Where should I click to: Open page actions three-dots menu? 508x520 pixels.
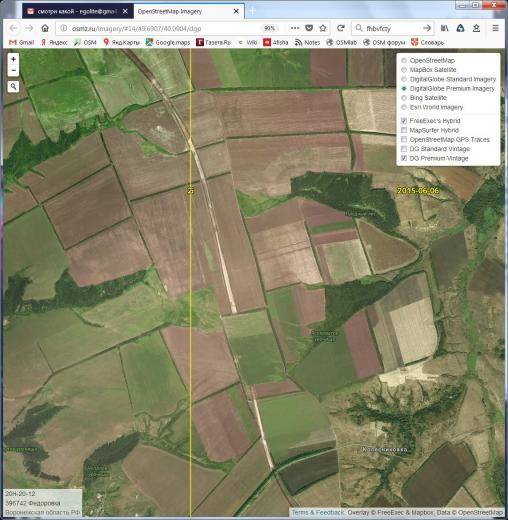pos(295,28)
